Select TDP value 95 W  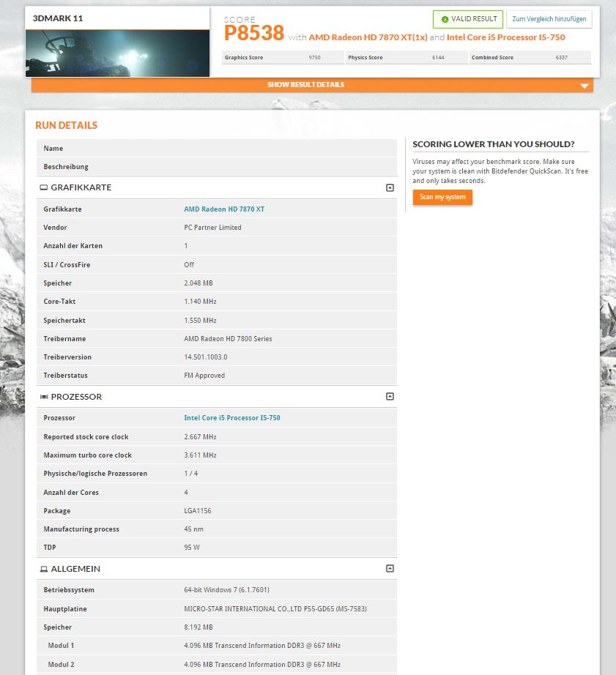click(192, 548)
